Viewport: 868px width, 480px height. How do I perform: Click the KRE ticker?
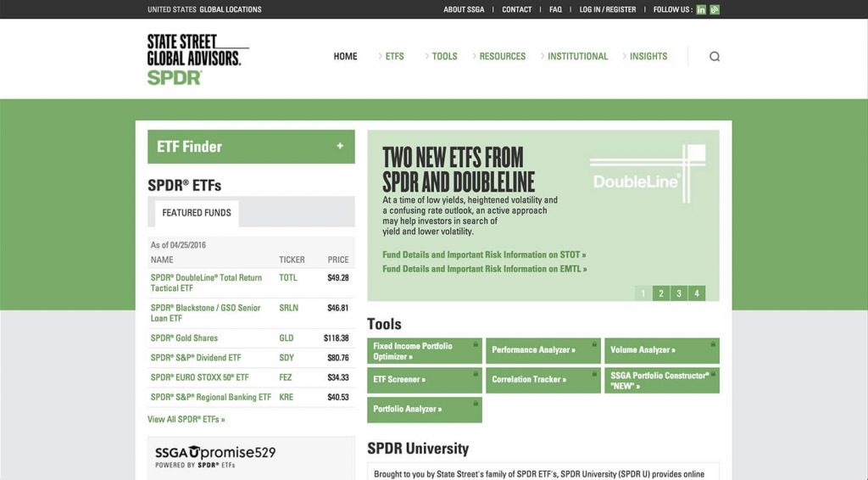[x=287, y=397]
